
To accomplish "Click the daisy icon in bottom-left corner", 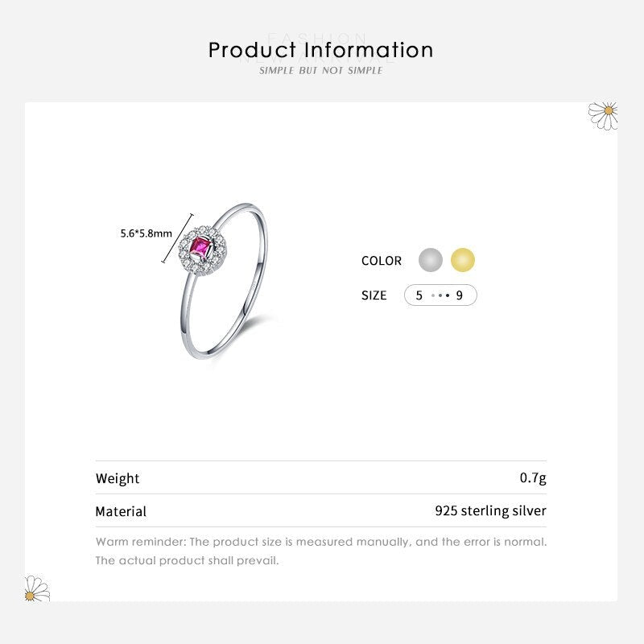I will (x=36, y=588).
